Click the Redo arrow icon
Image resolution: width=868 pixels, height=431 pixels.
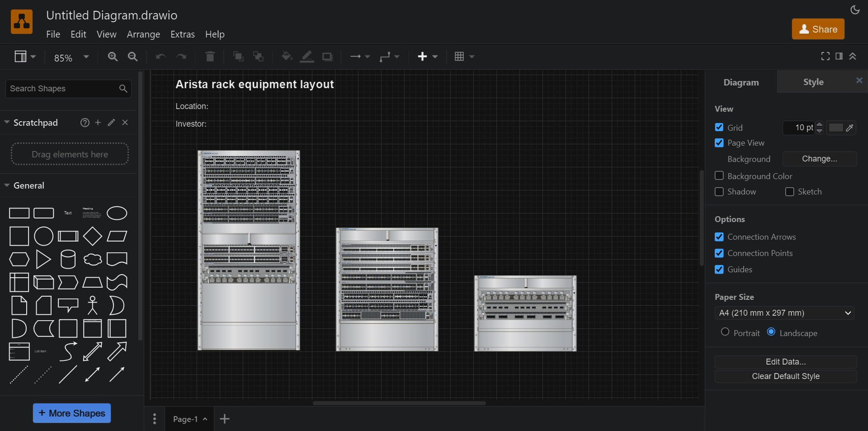pyautogui.click(x=181, y=57)
